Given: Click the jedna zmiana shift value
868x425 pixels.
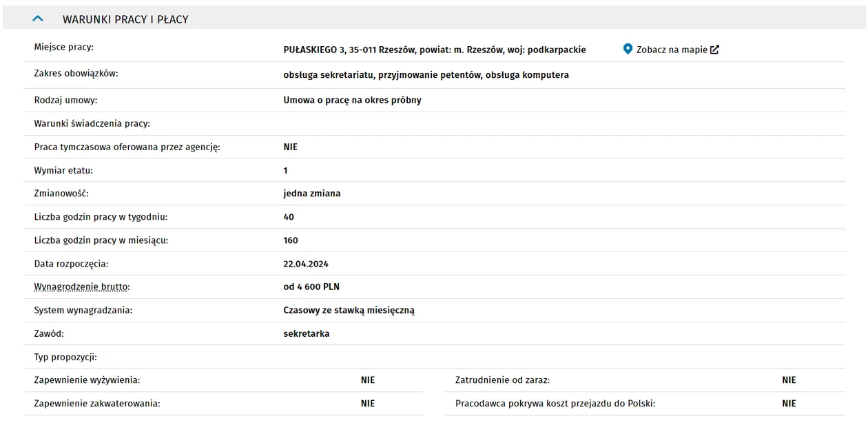Looking at the screenshot, I should click(312, 194).
